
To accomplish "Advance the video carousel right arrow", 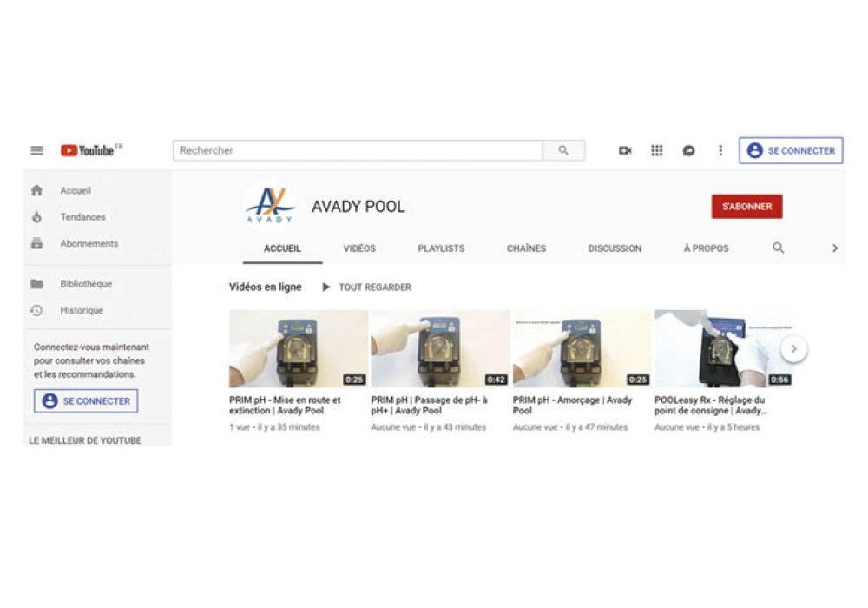I will click(x=794, y=349).
